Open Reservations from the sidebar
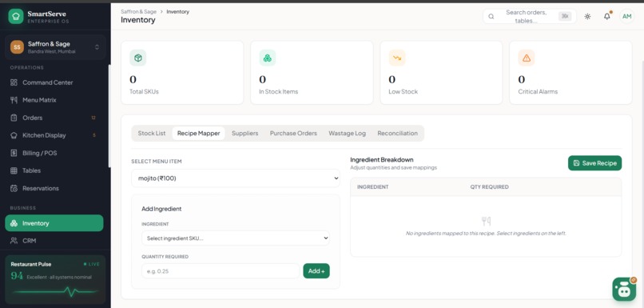The width and height of the screenshot is (644, 308). [54, 188]
